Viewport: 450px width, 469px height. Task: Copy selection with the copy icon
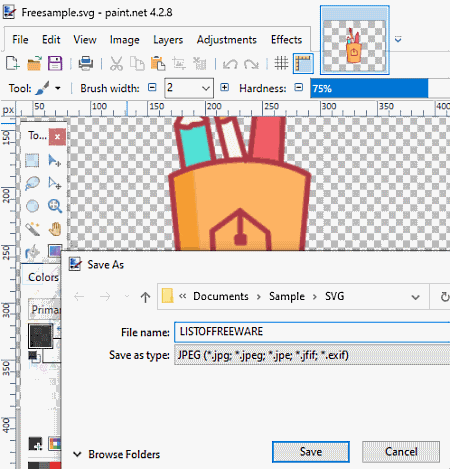tap(137, 63)
